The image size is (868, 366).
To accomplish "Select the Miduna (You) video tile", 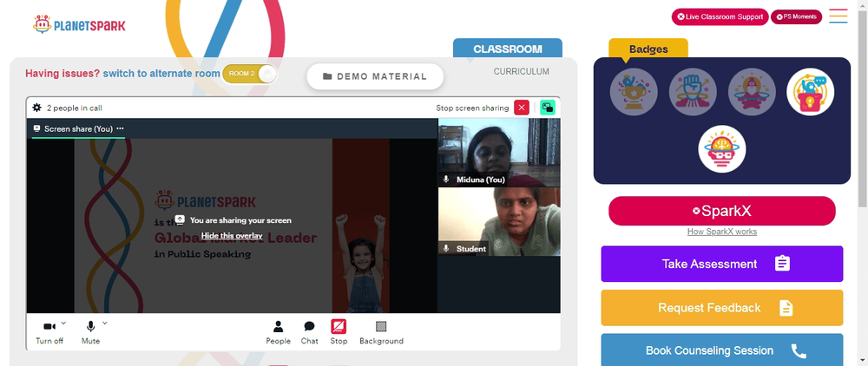I will (x=499, y=153).
